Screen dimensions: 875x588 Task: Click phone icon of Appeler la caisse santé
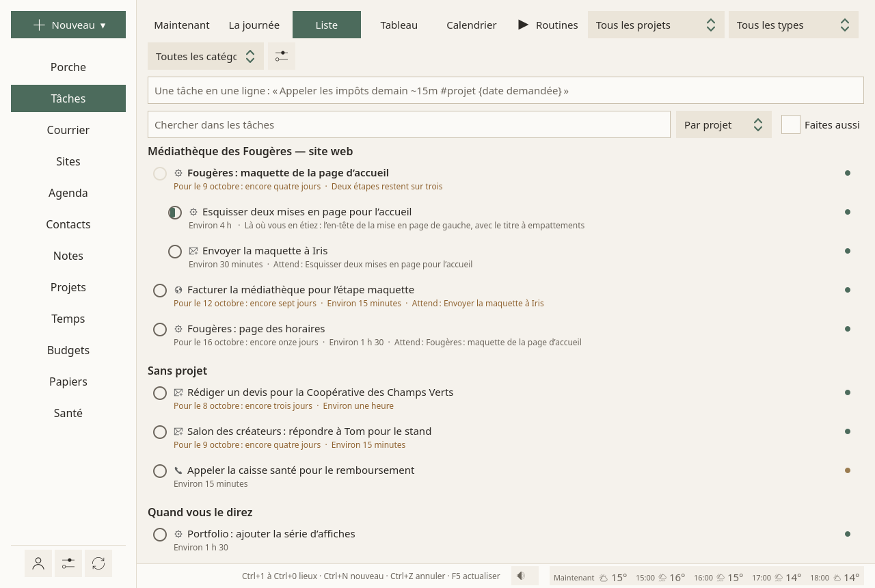point(178,470)
